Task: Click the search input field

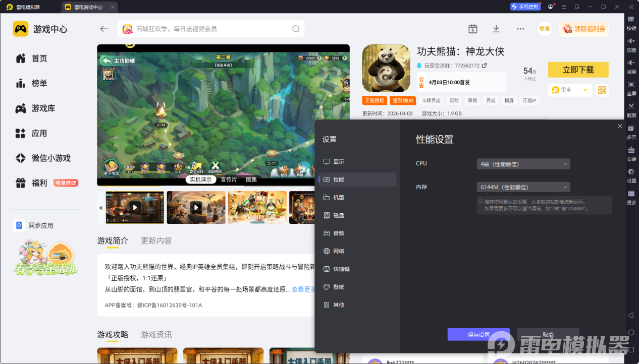Action: (x=212, y=29)
